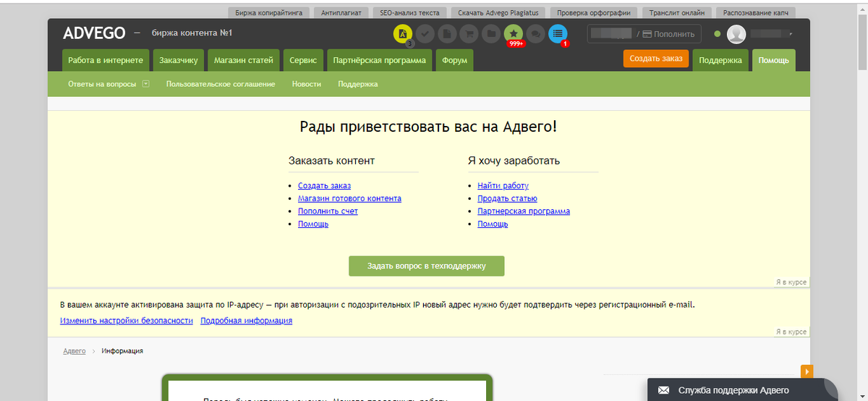Open the Магазин готового контента link
Image resolution: width=868 pixels, height=401 pixels.
coord(349,198)
